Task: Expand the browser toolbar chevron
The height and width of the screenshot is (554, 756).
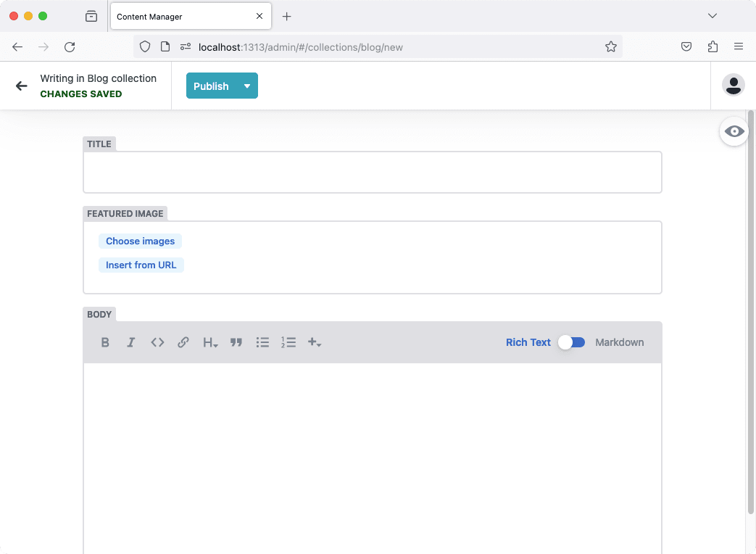Action: (x=713, y=15)
